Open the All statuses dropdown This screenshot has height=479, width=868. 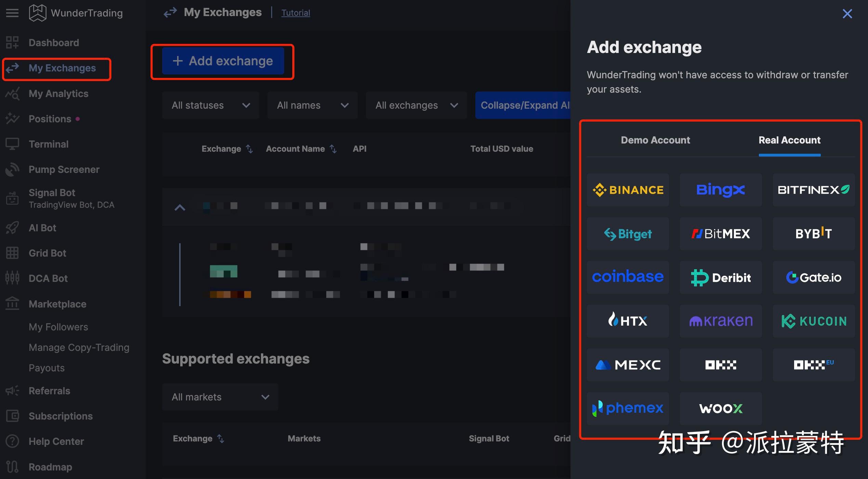[x=210, y=105]
